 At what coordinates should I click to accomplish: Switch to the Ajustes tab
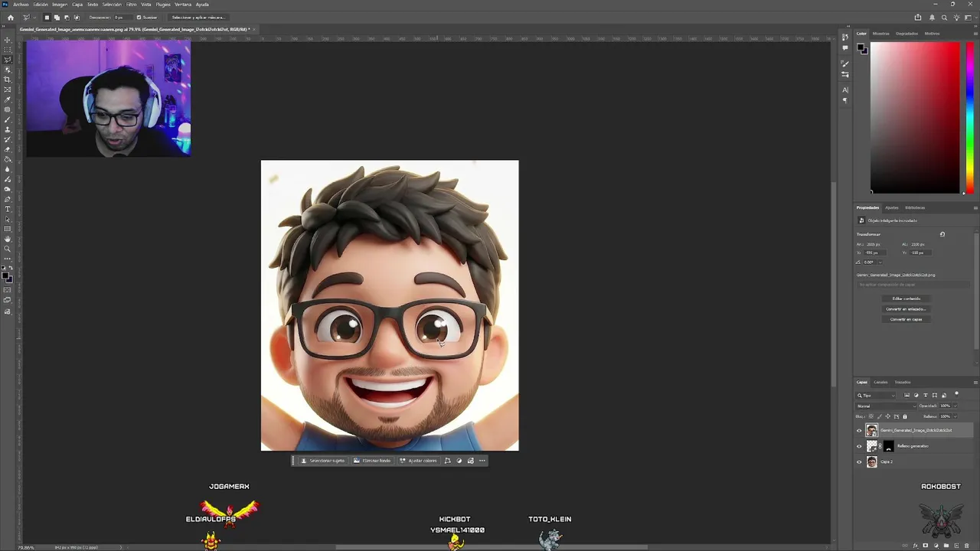(x=892, y=207)
